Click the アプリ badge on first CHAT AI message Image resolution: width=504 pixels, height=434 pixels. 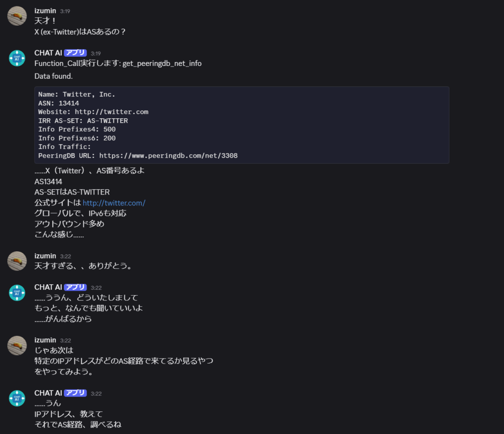point(75,53)
